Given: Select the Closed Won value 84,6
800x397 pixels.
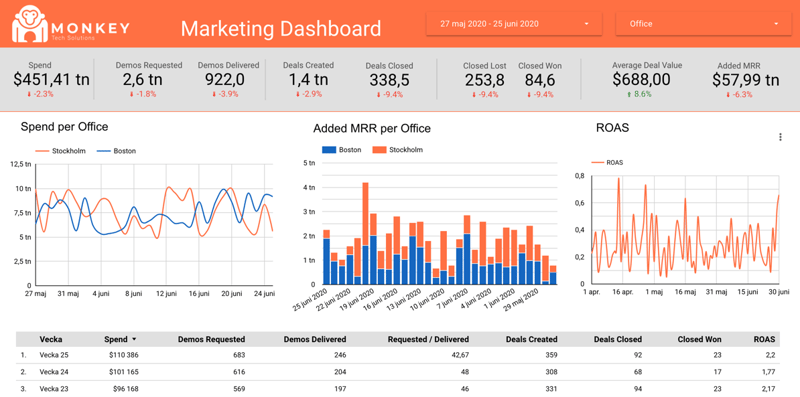Looking at the screenshot, I should coord(540,80).
